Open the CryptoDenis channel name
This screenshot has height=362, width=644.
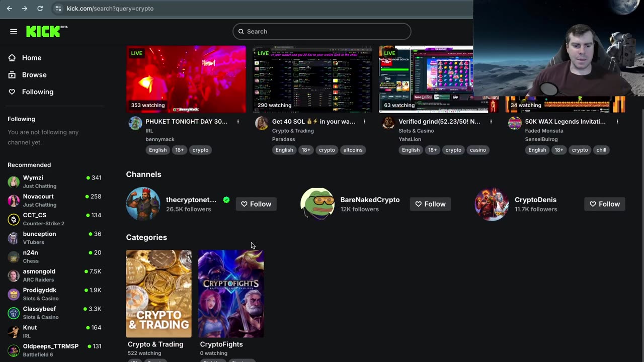[x=535, y=200]
